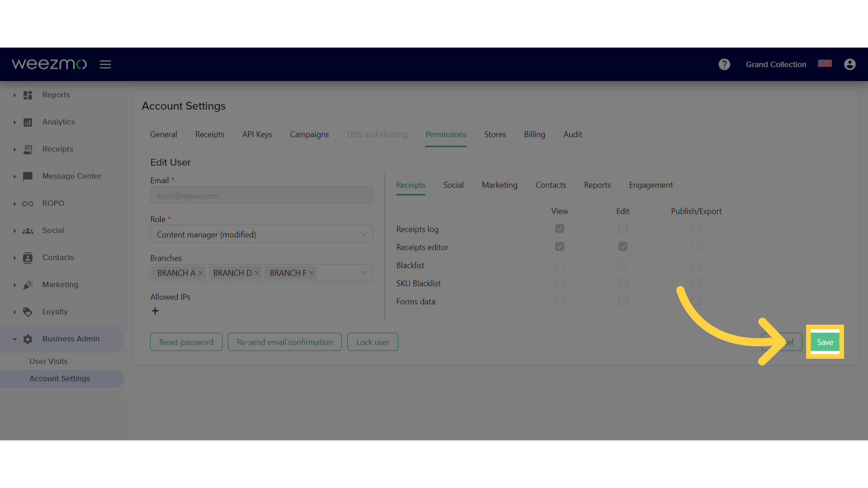Expand the Reports sidebar arrow

tap(14, 95)
